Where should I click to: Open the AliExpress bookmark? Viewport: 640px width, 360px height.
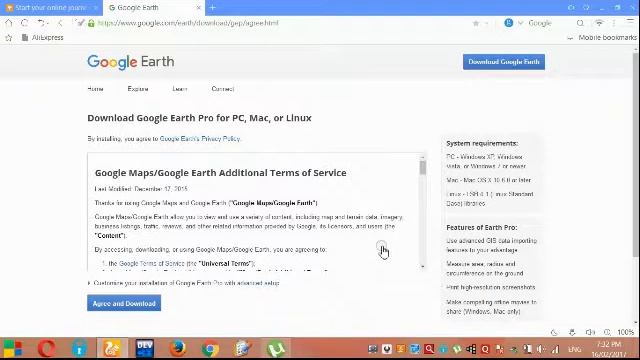[42, 38]
